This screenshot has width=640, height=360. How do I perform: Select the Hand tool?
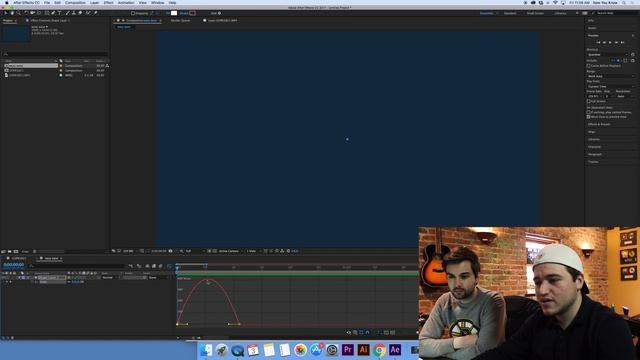[x=12, y=13]
